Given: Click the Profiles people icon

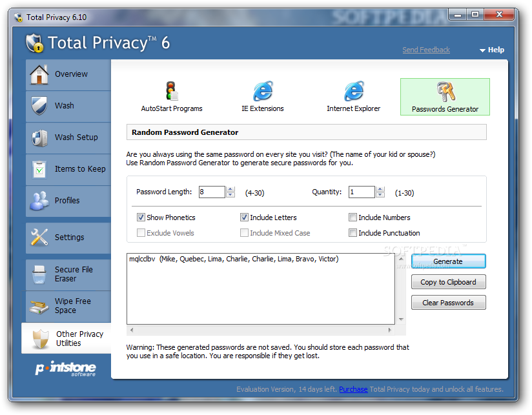Looking at the screenshot, I should pyautogui.click(x=39, y=201).
